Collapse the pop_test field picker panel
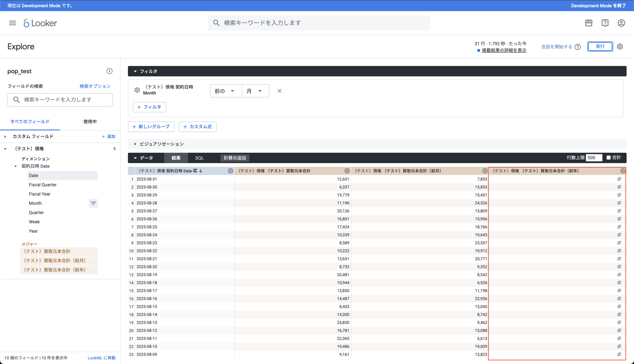This screenshot has width=634, height=364. 109,71
